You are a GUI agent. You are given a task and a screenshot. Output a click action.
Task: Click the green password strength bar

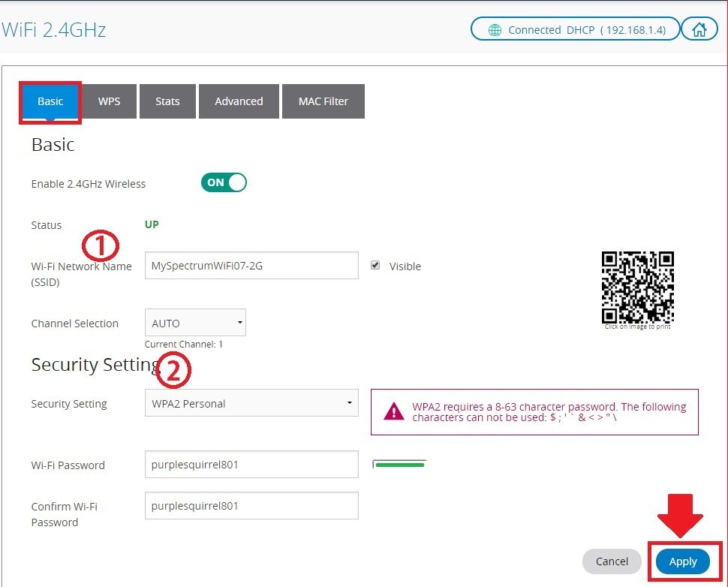pyautogui.click(x=399, y=465)
